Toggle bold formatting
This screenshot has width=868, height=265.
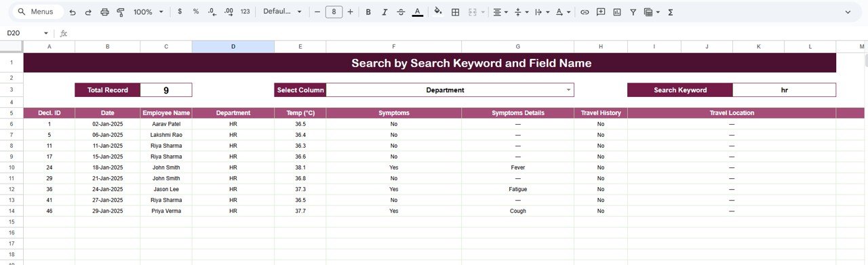point(368,12)
